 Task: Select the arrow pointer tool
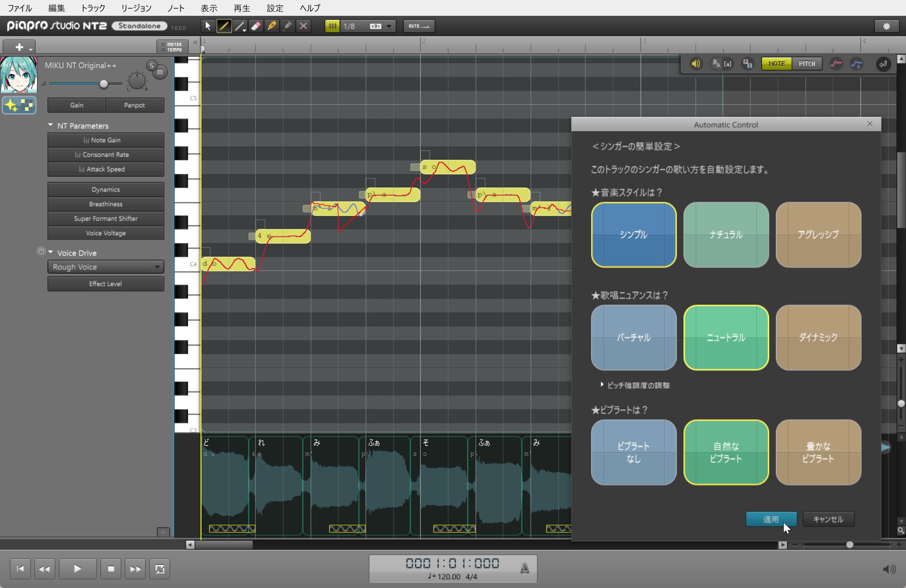[x=208, y=26]
